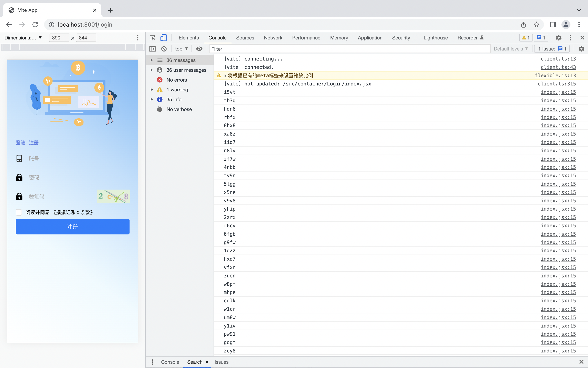The image size is (588, 368).
Task: Toggle the device toolbar icon
Action: point(163,38)
